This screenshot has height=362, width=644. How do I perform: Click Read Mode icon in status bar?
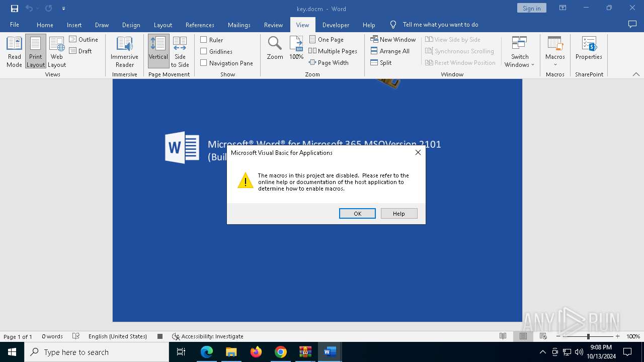tap(503, 336)
